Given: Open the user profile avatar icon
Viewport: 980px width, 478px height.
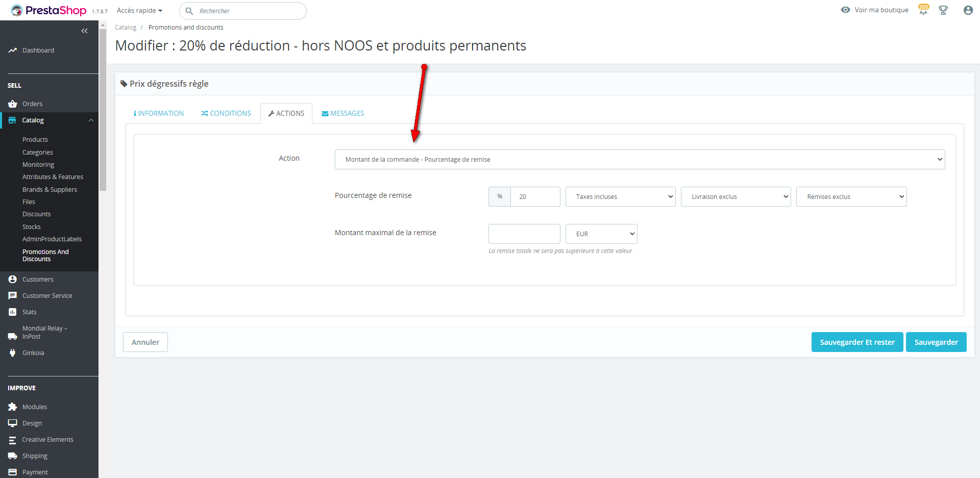Looking at the screenshot, I should click(968, 10).
